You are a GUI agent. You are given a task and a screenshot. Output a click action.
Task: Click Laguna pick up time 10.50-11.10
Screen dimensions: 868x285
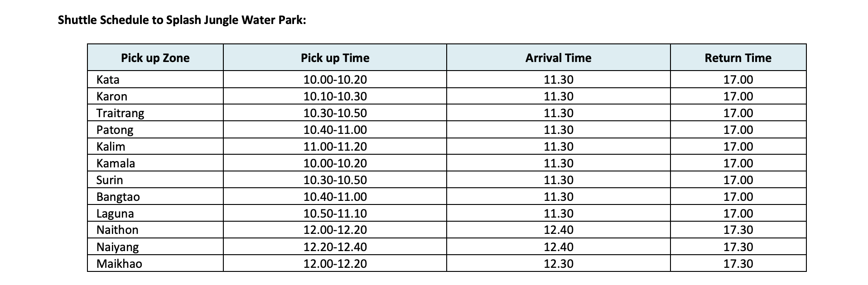click(x=335, y=214)
